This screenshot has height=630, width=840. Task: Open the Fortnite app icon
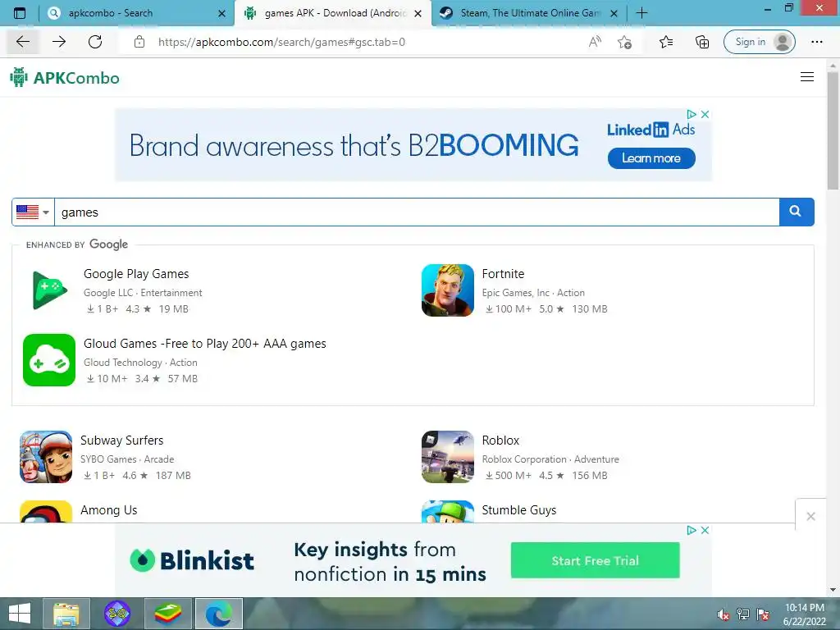coord(448,290)
